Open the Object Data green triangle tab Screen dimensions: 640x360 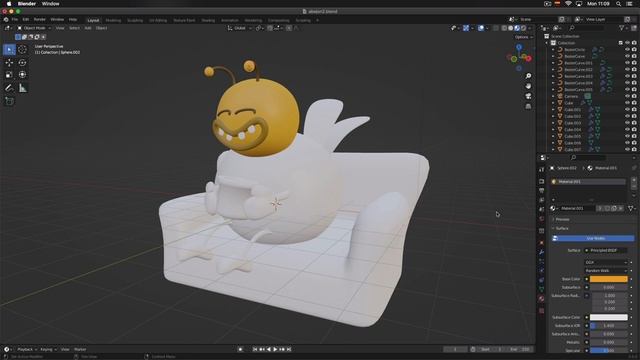(542, 289)
